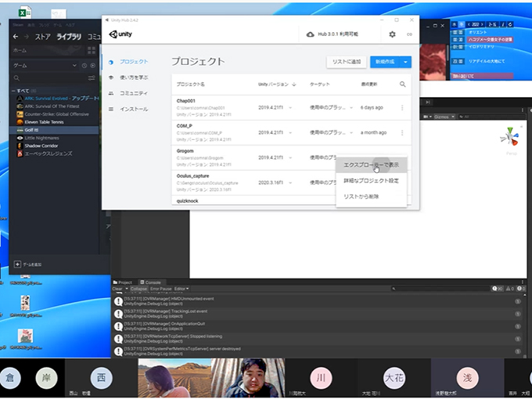Click Steam back arrow
The image size is (532, 399).
(16, 36)
